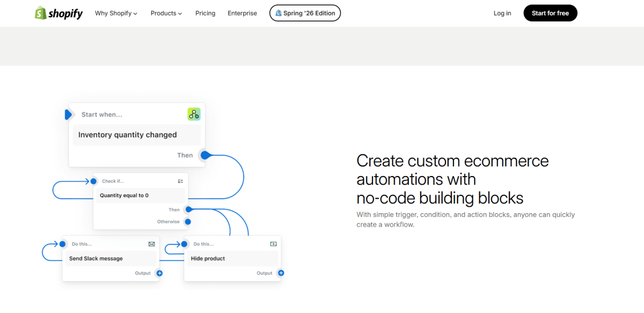Image resolution: width=644 pixels, height=313 pixels.
Task: Click the Otherwise connector dot
Action: pyautogui.click(x=188, y=221)
